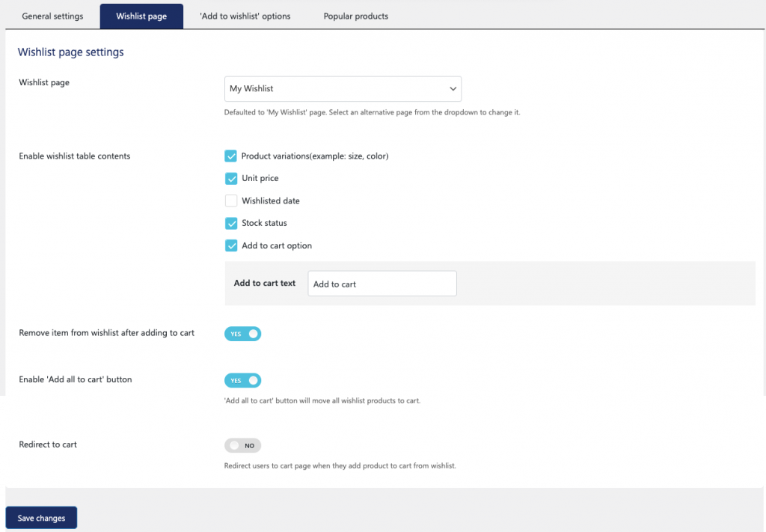This screenshot has height=532, width=766.
Task: Uncheck the Product variations checkbox
Action: [231, 156]
